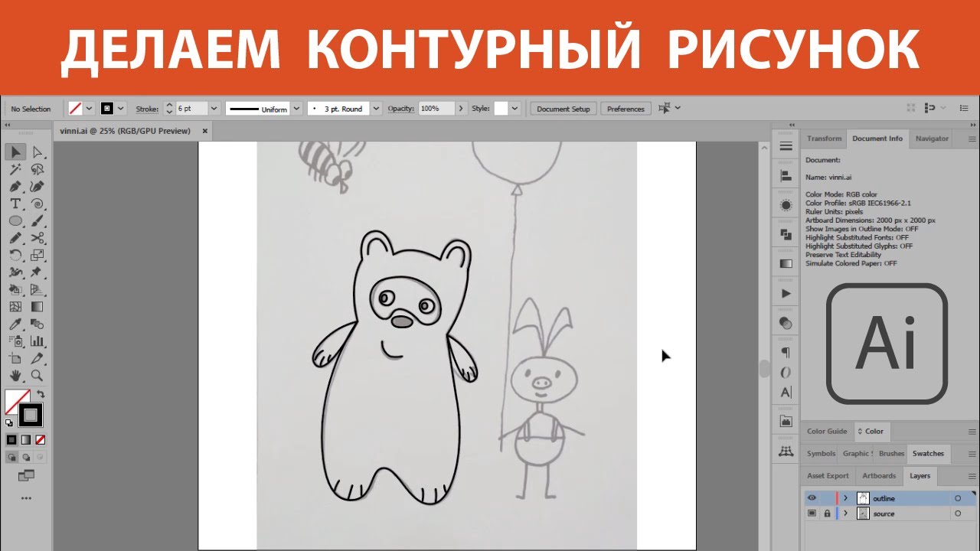The height and width of the screenshot is (551, 980).
Task: Swap fill and stroke colors arrow
Action: (x=41, y=394)
